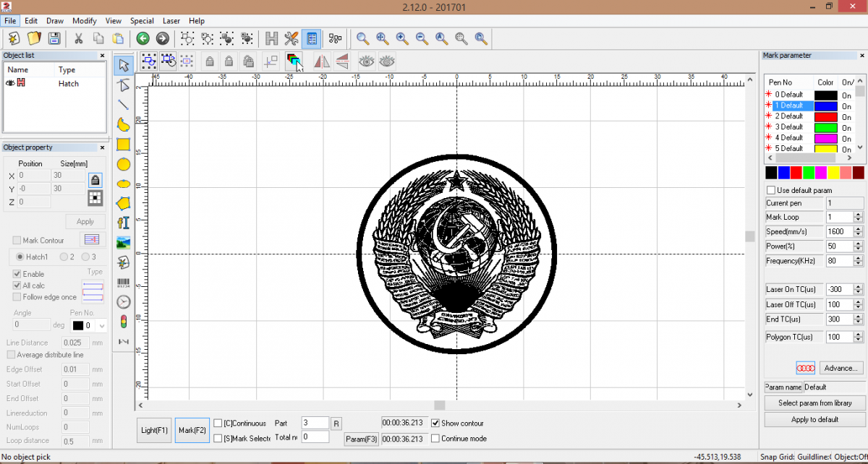Select the Line drawing tool
The image size is (868, 464).
click(x=124, y=105)
